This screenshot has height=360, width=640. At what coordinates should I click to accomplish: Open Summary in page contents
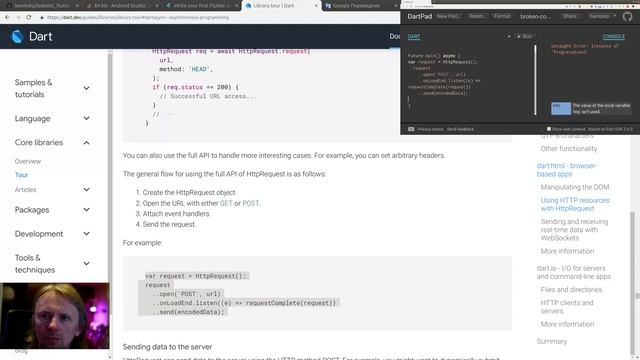[551, 341]
